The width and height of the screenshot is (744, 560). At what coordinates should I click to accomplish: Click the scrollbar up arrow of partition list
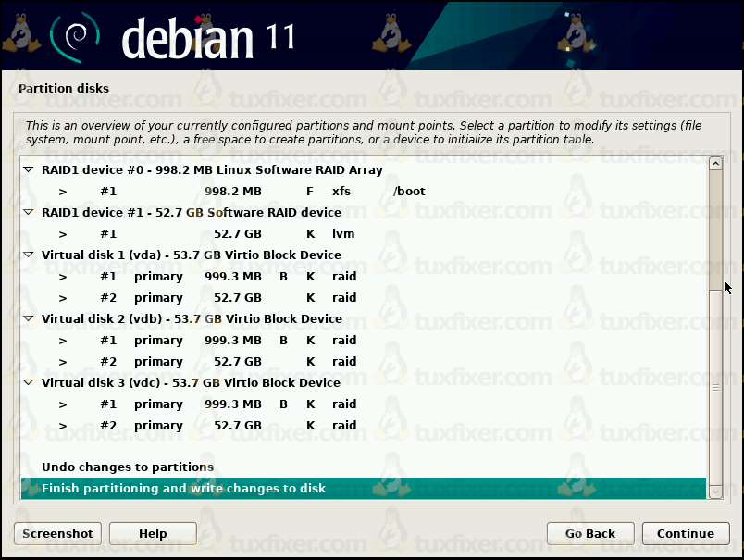(715, 164)
